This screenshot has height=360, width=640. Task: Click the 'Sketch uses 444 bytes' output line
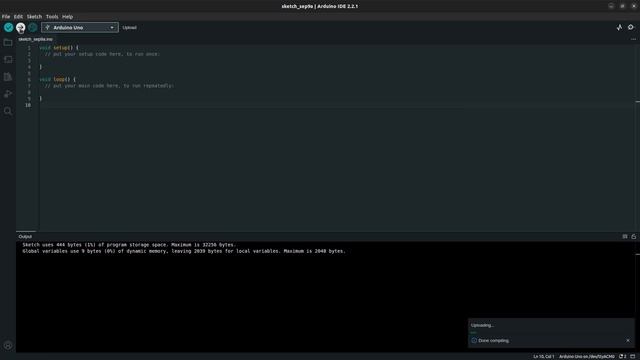tap(129, 245)
